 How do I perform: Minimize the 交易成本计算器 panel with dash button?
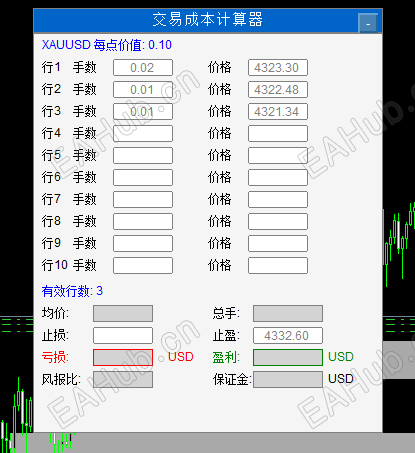click(x=368, y=23)
